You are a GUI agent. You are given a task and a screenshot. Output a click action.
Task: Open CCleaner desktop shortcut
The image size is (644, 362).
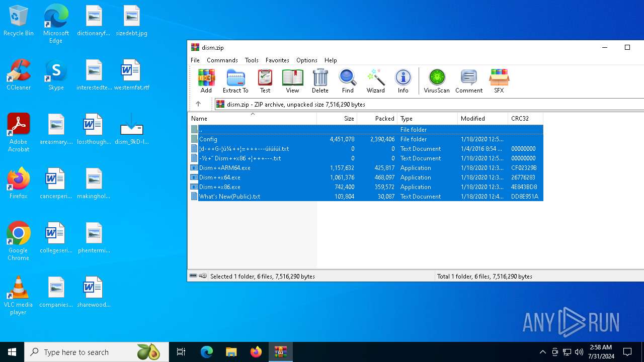19,75
